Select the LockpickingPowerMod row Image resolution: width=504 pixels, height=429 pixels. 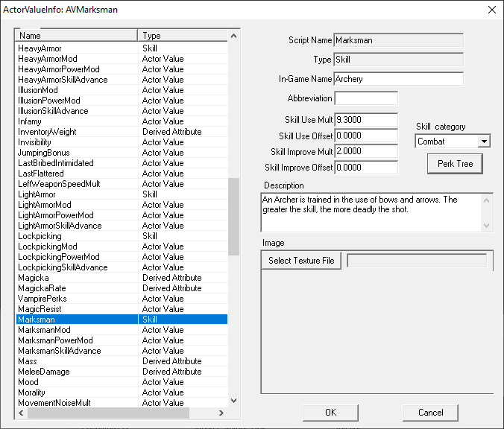pos(122,257)
